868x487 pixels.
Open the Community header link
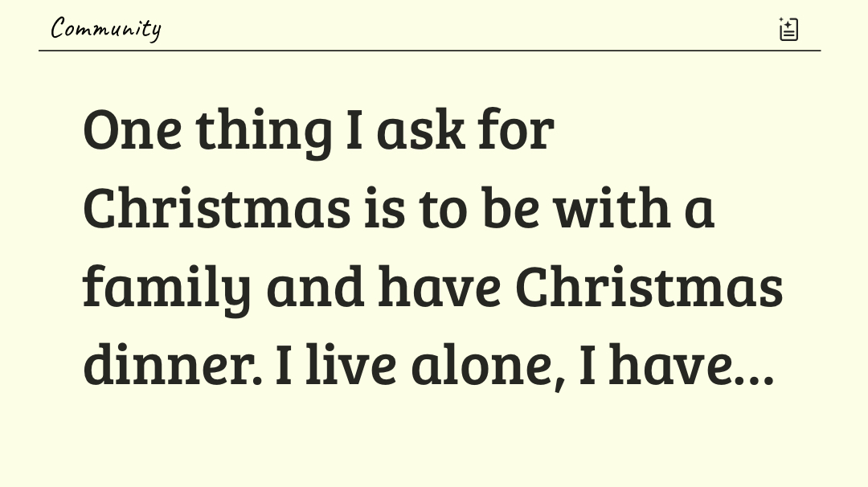[105, 29]
